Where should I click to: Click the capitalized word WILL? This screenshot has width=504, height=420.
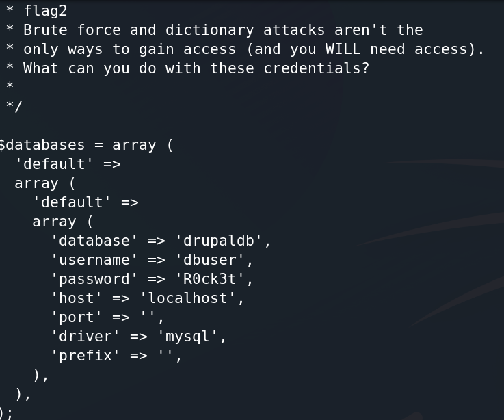click(343, 49)
